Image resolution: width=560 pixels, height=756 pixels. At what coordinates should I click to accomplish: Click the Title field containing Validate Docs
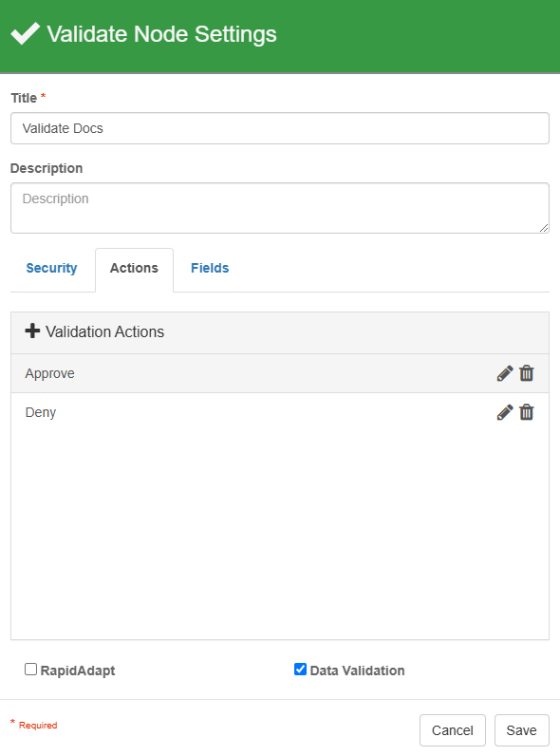[280, 128]
